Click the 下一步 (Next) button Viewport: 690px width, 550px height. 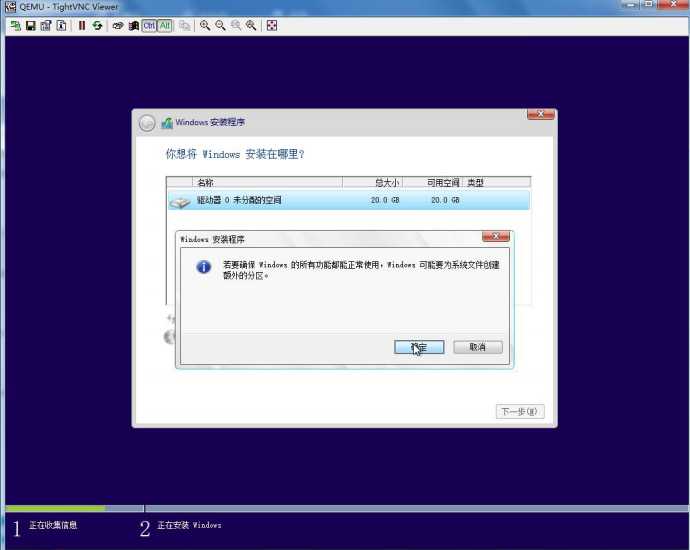pos(520,411)
